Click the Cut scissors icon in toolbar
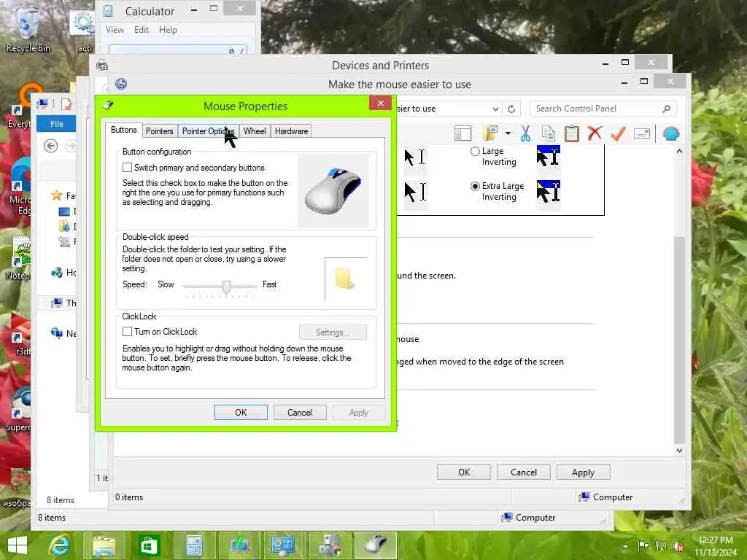Image resolution: width=747 pixels, height=560 pixels. [x=525, y=134]
